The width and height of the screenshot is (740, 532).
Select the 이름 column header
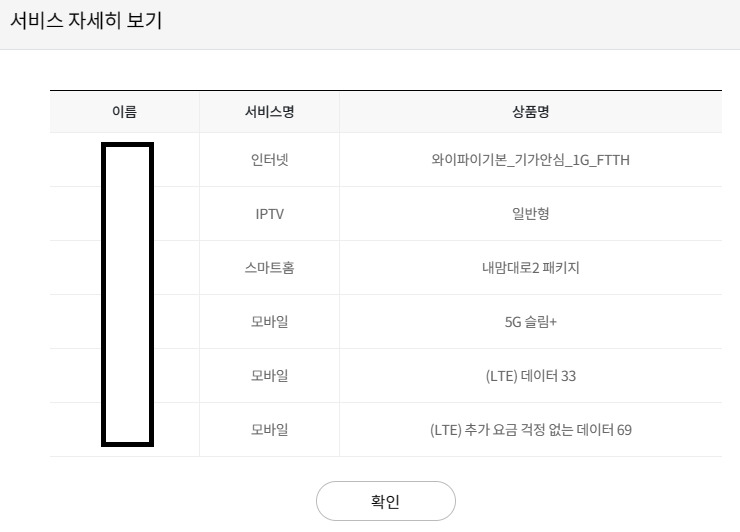[125, 112]
